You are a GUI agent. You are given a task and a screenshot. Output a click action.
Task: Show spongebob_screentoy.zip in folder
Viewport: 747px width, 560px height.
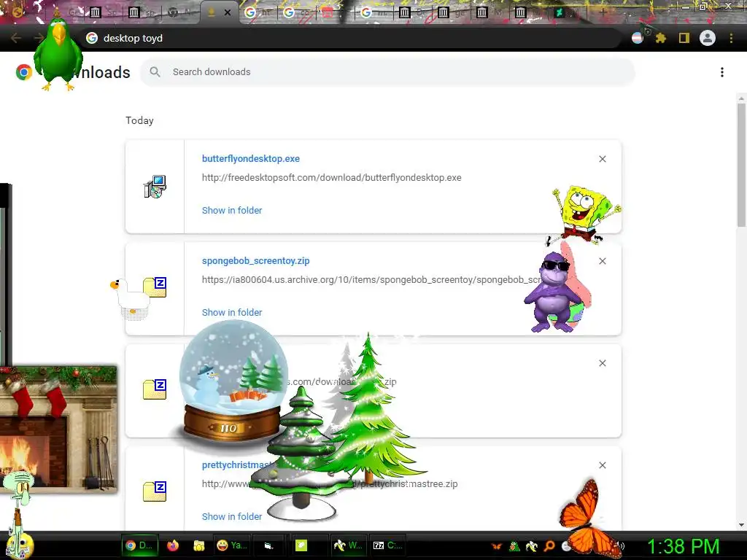point(232,312)
